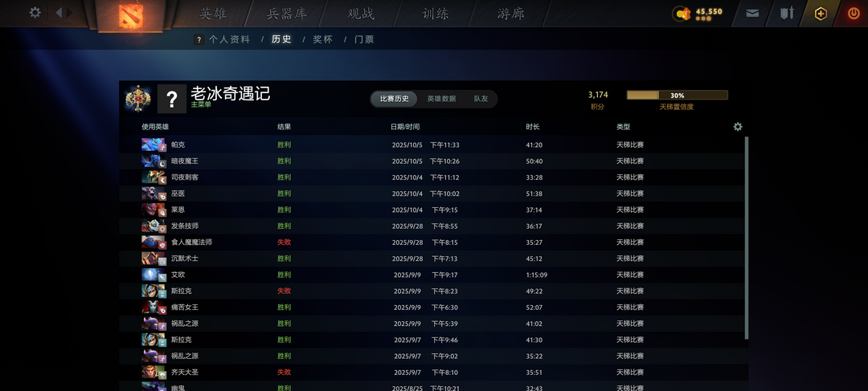
Task: Open the 兵器库 main menu tab
Action: (x=287, y=14)
